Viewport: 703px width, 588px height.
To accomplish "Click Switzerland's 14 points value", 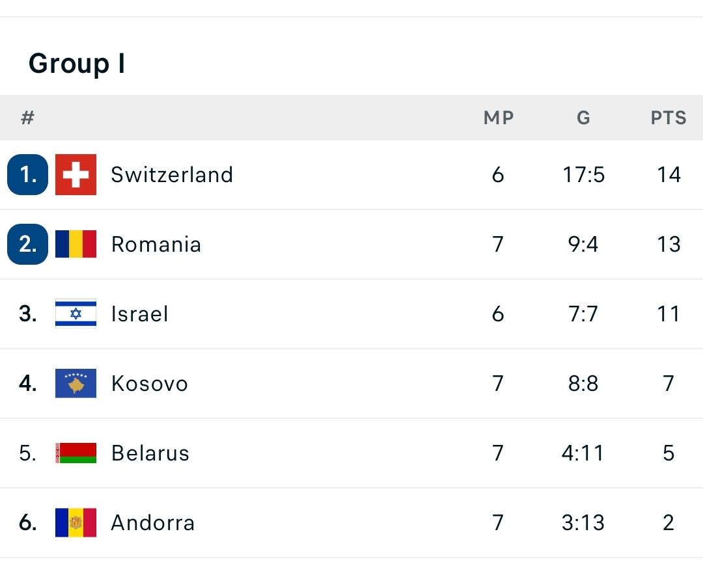I will [x=669, y=175].
